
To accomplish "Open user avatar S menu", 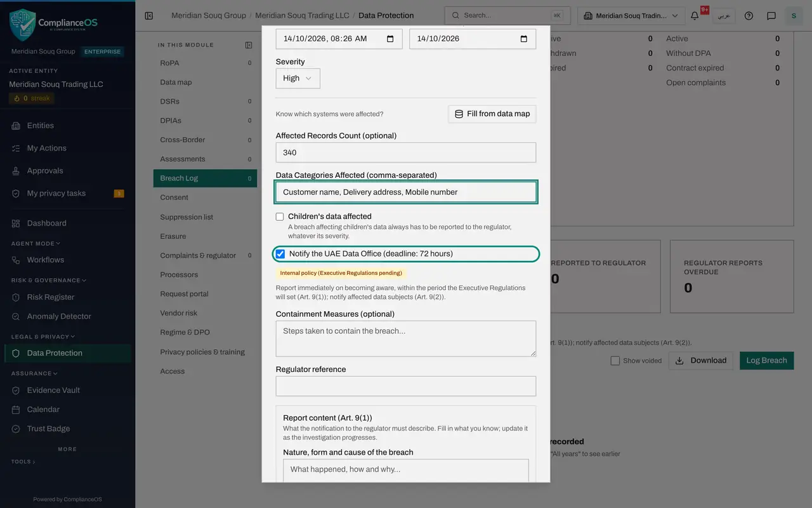I will click(794, 15).
